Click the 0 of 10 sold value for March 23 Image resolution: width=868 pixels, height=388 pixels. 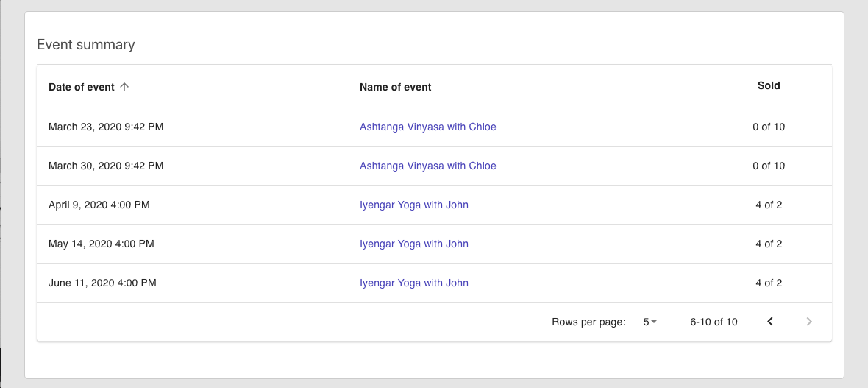(769, 127)
